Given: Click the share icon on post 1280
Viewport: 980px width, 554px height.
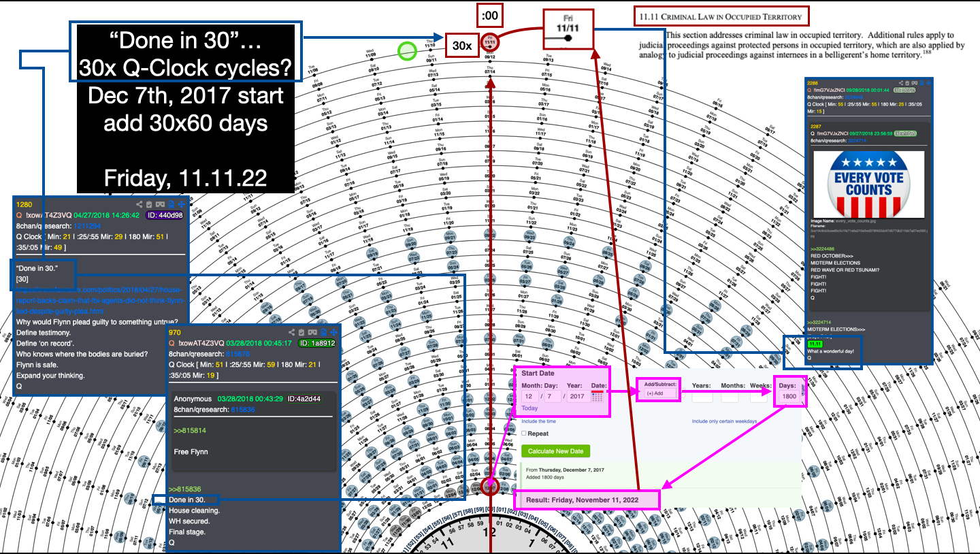Looking at the screenshot, I should [x=139, y=204].
